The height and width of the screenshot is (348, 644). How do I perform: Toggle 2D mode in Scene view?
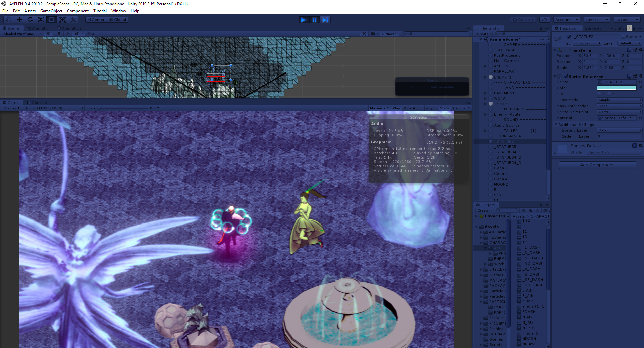(48, 34)
